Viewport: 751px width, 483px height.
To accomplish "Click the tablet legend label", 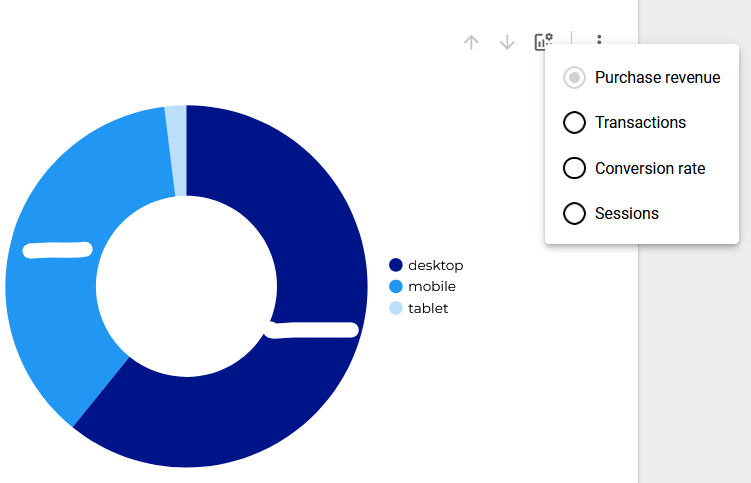I will point(428,308).
